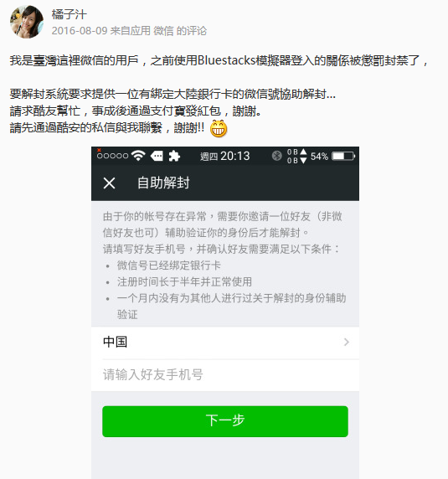This screenshot has width=448, height=479.
Task: Tap the 54% battery percentage text
Action: click(x=319, y=157)
